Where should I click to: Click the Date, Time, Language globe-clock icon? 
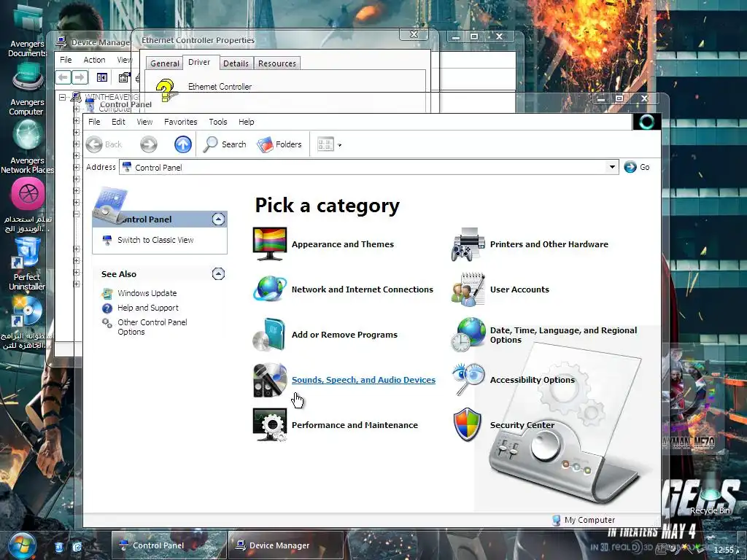click(468, 334)
